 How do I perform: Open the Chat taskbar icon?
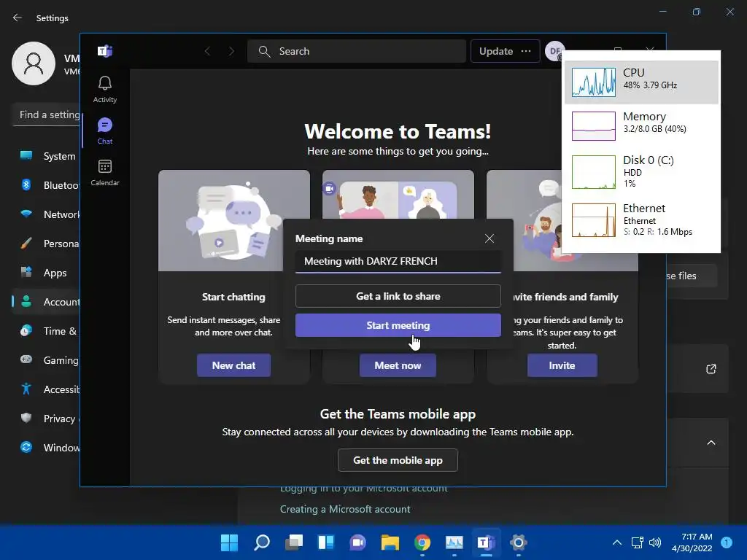(357, 542)
